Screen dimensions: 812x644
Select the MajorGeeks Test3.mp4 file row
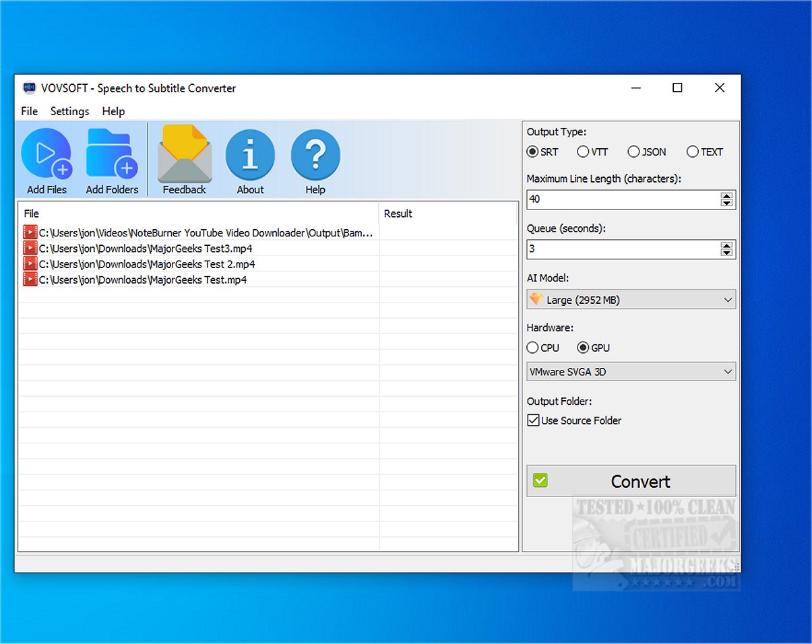pos(268,248)
